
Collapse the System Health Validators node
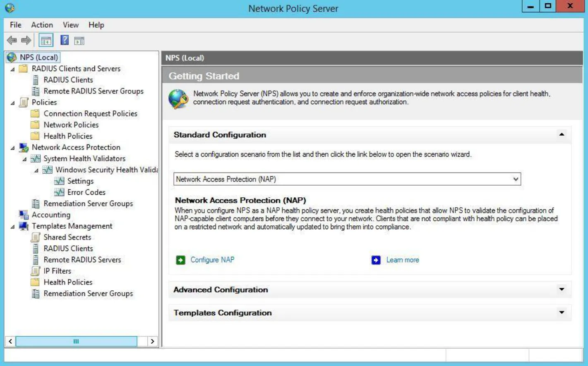pos(24,159)
